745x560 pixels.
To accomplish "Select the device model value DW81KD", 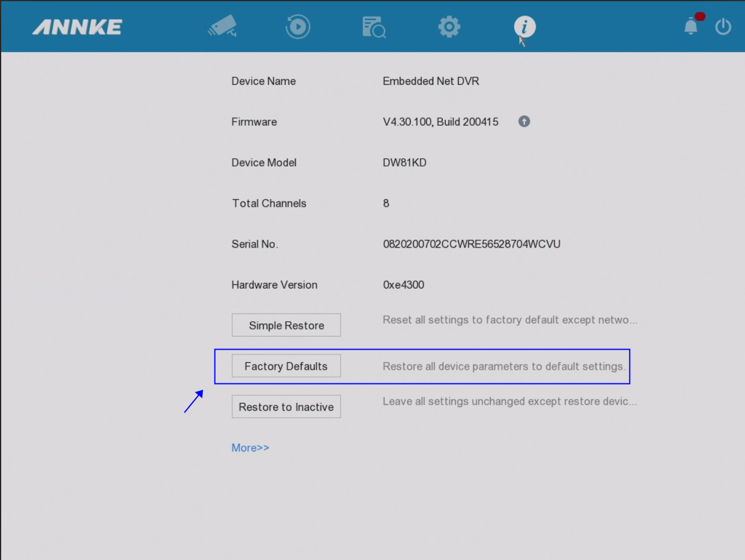I will 405,163.
